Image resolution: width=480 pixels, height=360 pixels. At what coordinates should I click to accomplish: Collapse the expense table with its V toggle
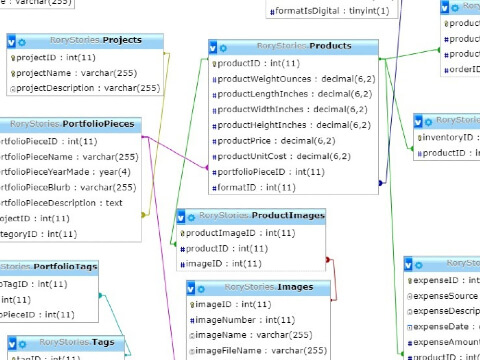(x=408, y=265)
